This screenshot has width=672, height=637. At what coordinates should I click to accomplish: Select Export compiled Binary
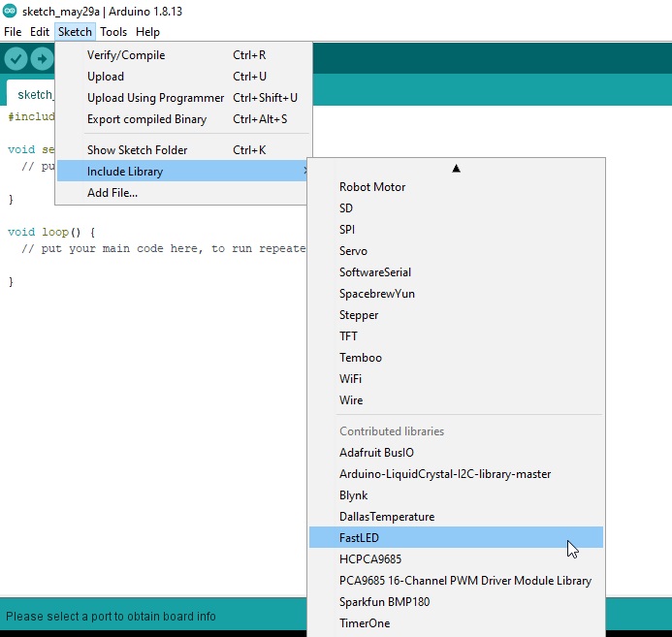click(183, 119)
